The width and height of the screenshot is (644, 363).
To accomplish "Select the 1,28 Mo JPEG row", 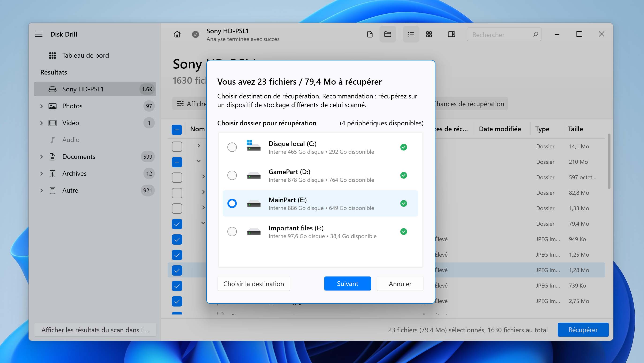I will click(x=386, y=270).
